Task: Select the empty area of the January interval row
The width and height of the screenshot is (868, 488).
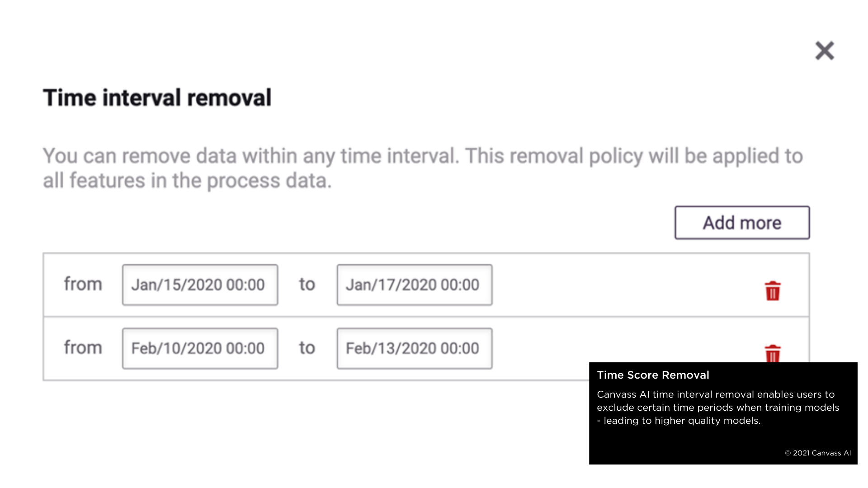Action: tap(624, 285)
